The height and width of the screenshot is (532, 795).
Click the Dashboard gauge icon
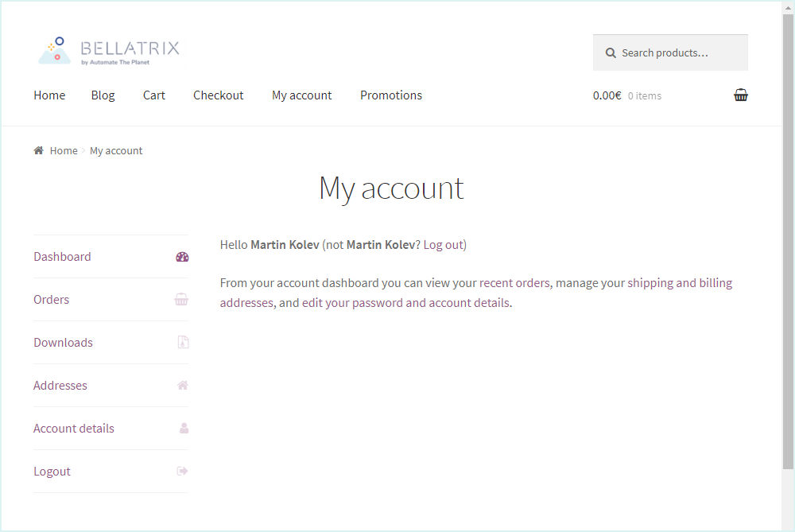[182, 257]
